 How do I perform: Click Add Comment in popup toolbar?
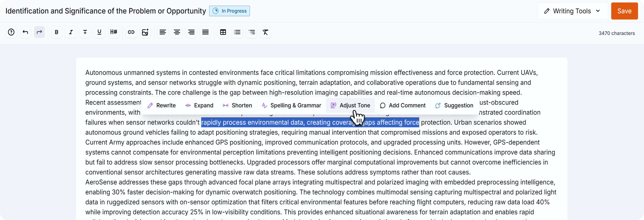tap(403, 105)
